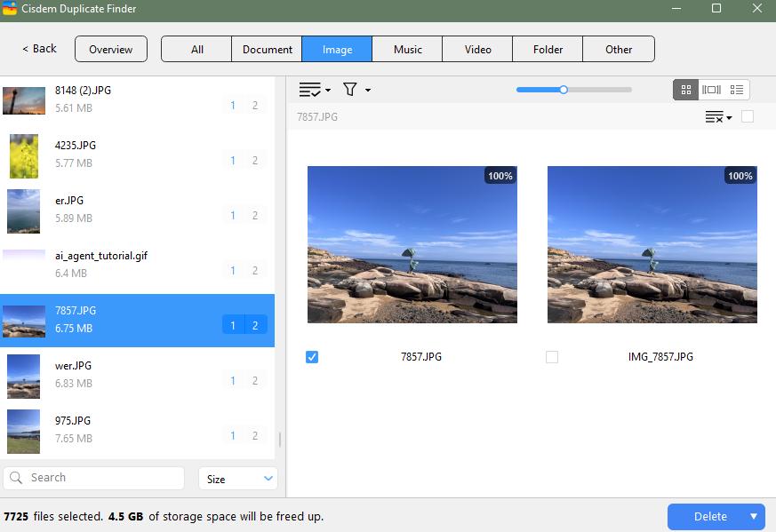Open the Size sorting dropdown

pos(237,478)
